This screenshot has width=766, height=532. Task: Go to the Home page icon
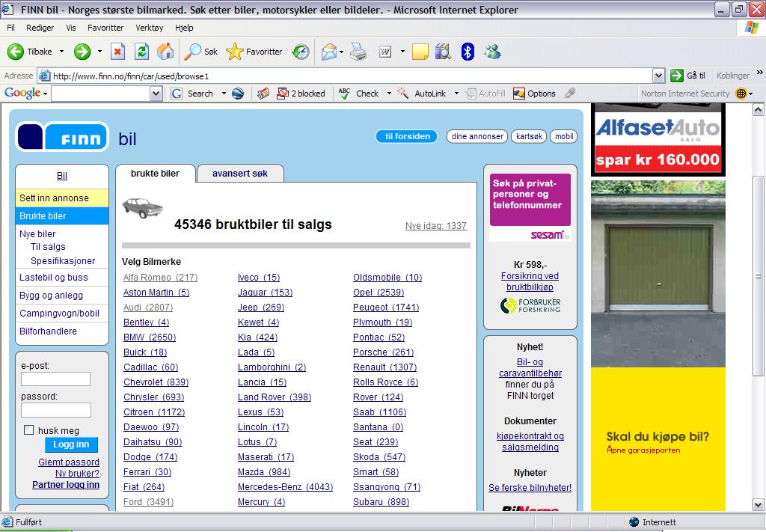[165, 52]
